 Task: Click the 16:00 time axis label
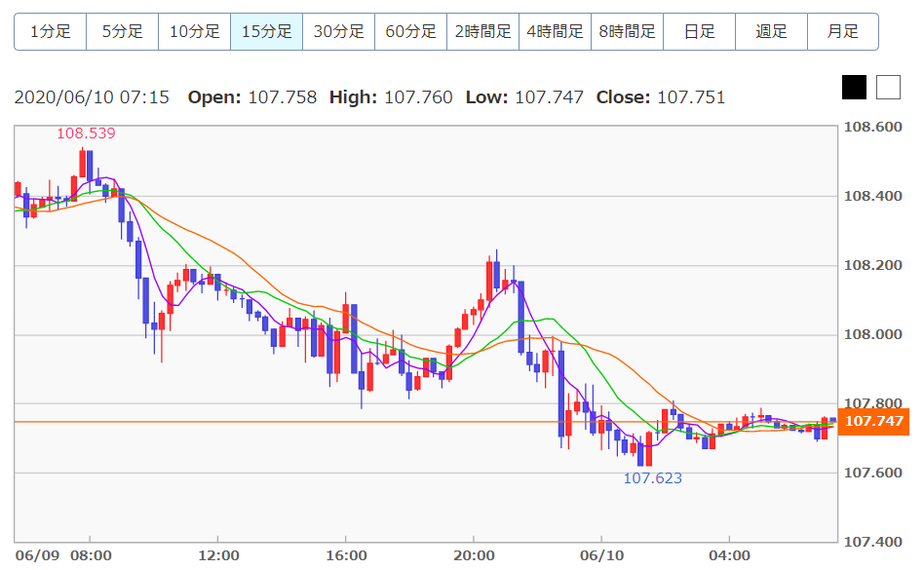click(347, 555)
